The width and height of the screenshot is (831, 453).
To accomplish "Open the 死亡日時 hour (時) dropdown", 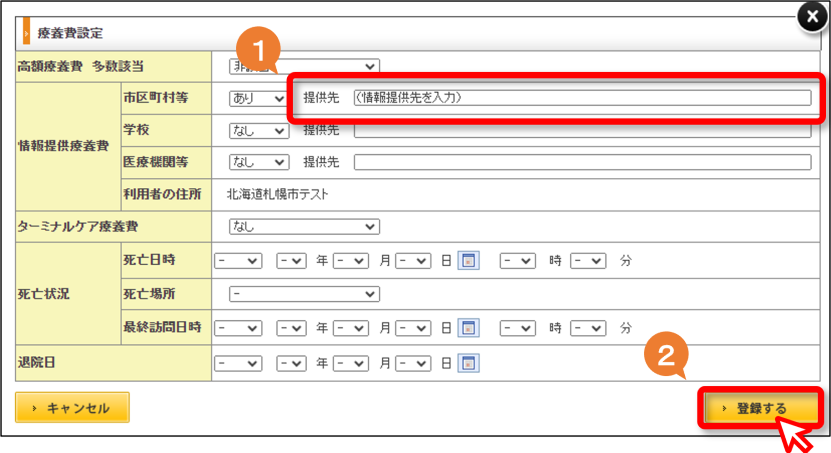I will coord(517,261).
